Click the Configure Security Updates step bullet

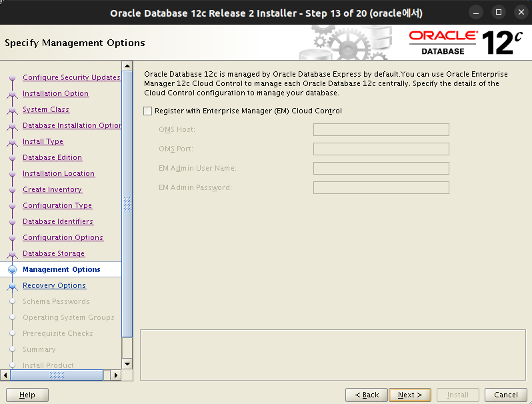coord(12,78)
